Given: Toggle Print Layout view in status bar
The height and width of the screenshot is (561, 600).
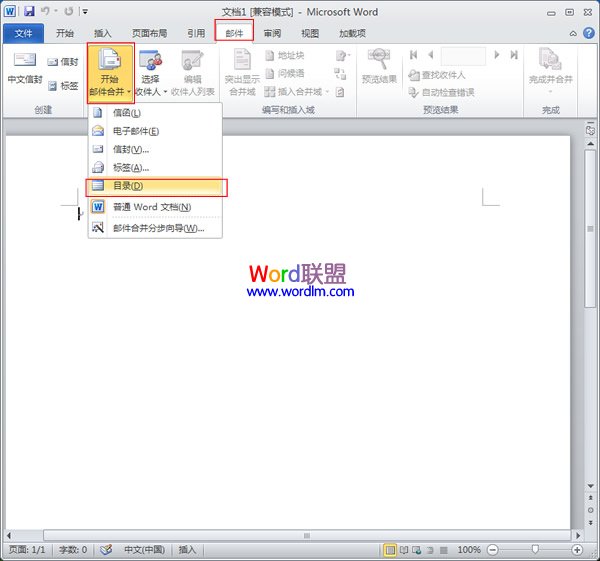Looking at the screenshot, I should point(390,550).
